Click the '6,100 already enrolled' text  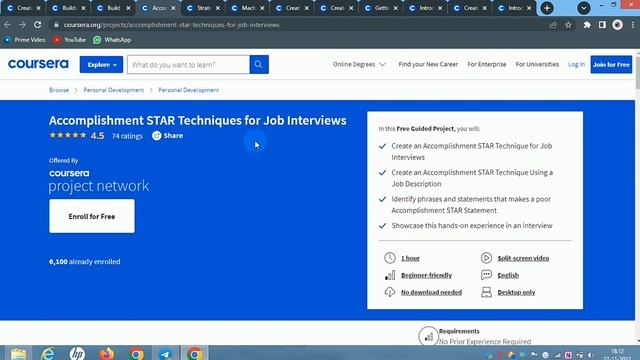click(84, 262)
